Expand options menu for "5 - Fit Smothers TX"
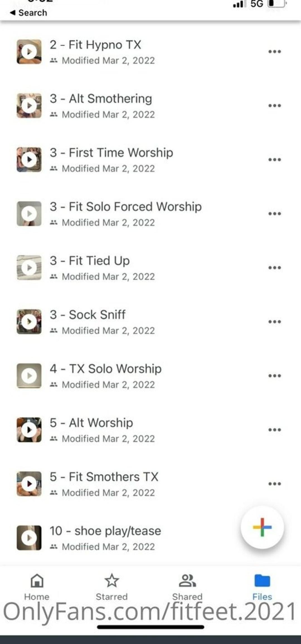This screenshot has height=644, width=301. tap(275, 484)
